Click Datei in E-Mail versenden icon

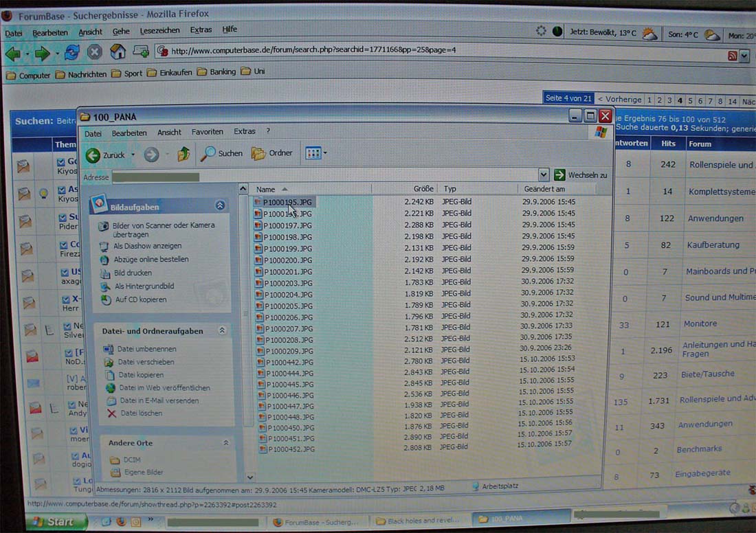click(111, 401)
